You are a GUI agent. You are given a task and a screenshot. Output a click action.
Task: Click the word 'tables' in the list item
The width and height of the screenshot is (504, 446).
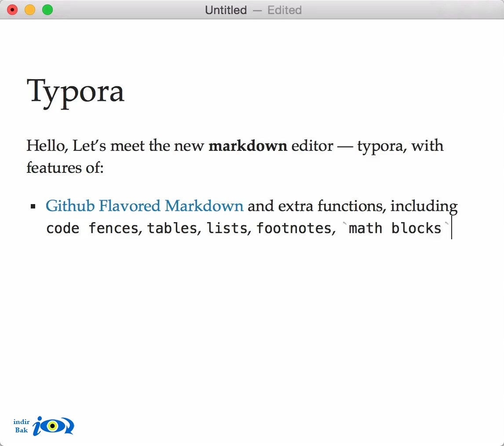pyautogui.click(x=172, y=228)
